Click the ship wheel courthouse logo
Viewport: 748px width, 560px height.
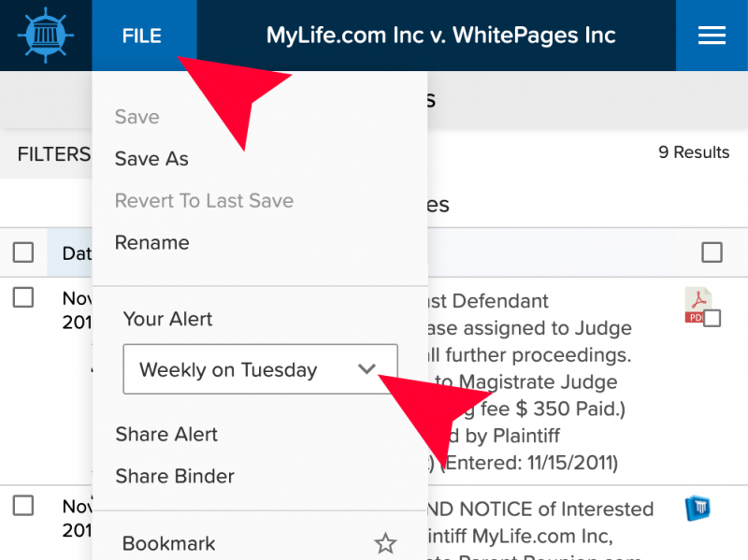45,36
